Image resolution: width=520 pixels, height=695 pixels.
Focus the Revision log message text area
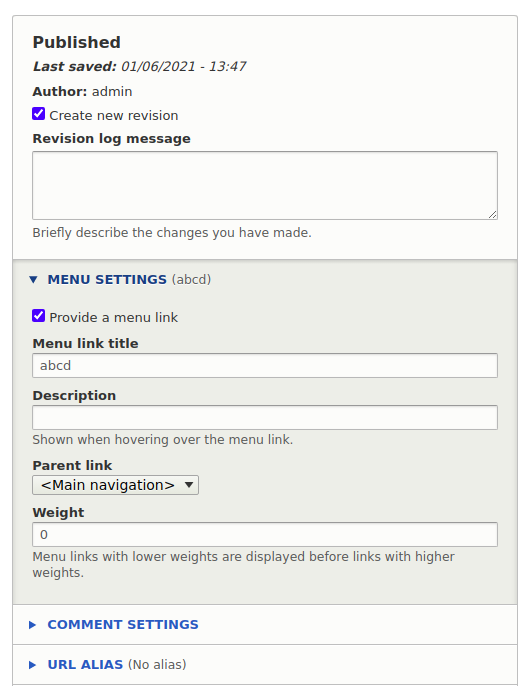(265, 185)
